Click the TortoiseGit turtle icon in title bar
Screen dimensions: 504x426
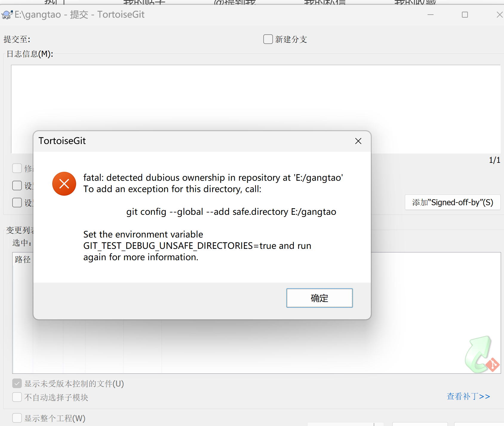pyautogui.click(x=7, y=15)
